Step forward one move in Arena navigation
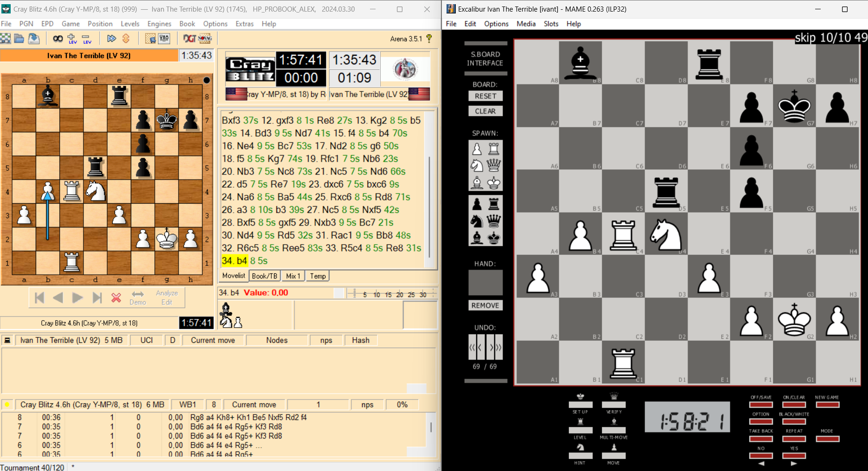The height and width of the screenshot is (471, 868). click(x=77, y=297)
